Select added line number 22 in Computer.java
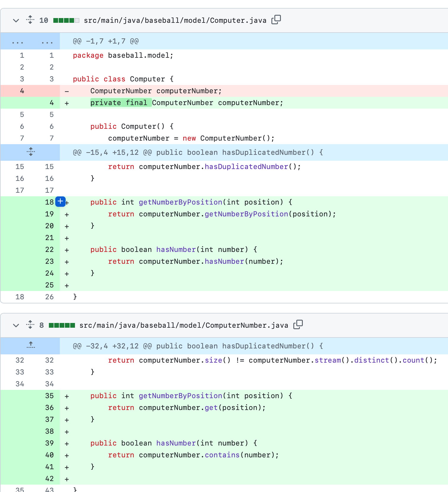The image size is (448, 492). [49, 250]
